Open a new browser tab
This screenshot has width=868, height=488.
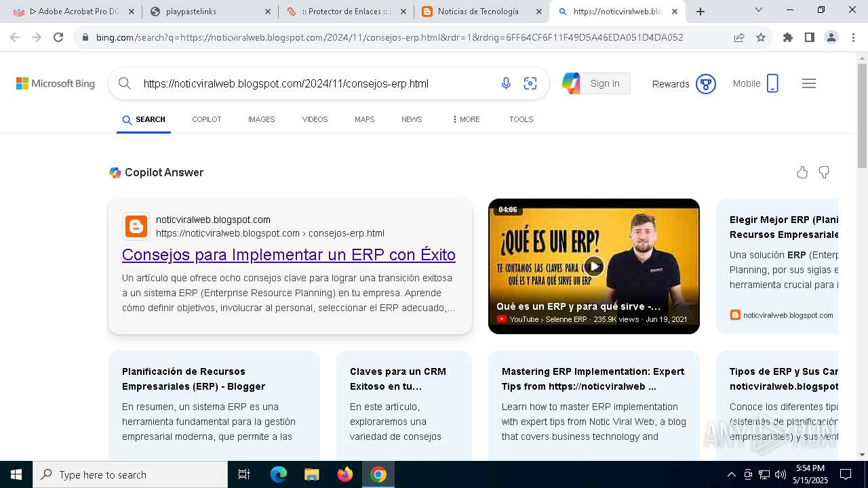(x=701, y=12)
